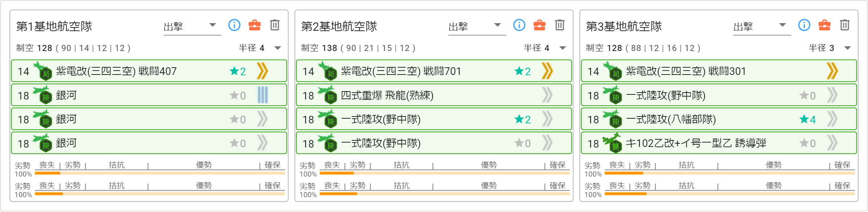Open info icon for 第3基地航空隊
Viewport: 868px width, 212px height.
click(x=804, y=25)
